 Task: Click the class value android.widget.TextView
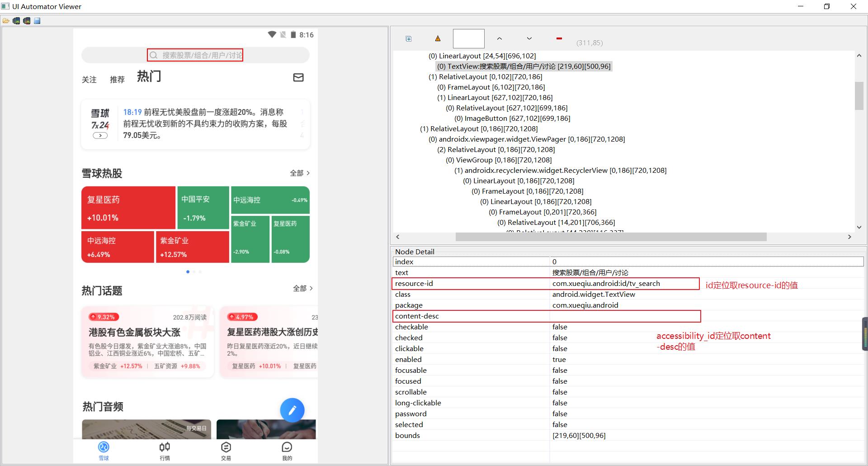(x=594, y=295)
